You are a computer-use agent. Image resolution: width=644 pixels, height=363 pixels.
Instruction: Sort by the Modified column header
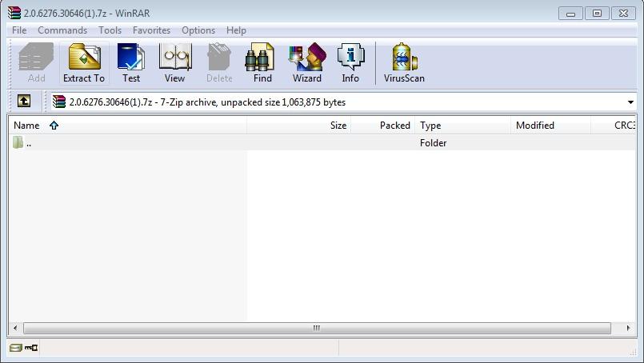(550, 126)
